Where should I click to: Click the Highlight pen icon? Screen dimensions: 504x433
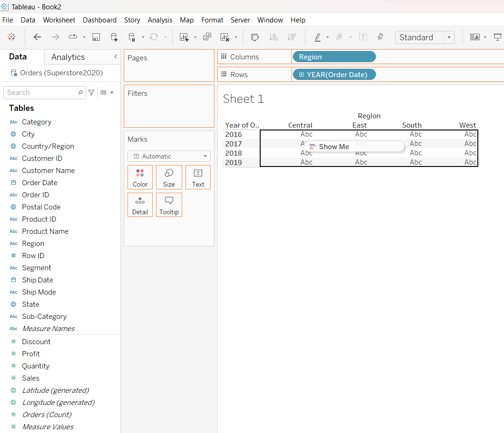coord(318,37)
